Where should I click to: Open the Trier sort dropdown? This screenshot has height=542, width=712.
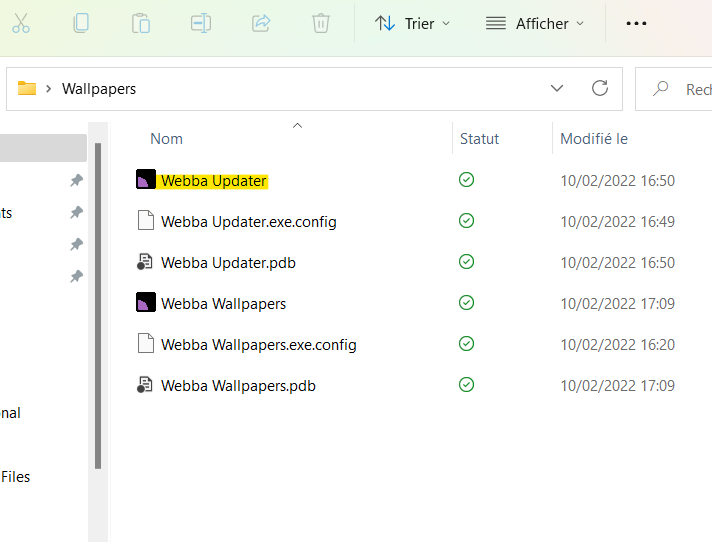(x=412, y=24)
